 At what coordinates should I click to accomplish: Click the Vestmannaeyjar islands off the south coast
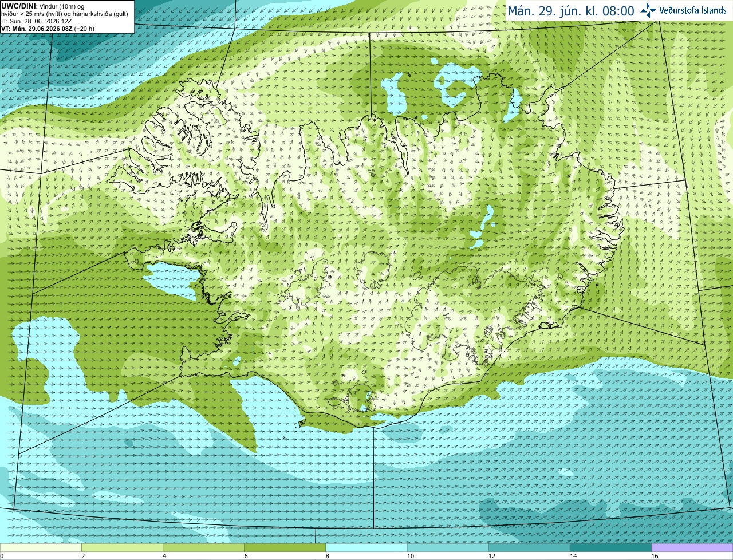coord(301,424)
